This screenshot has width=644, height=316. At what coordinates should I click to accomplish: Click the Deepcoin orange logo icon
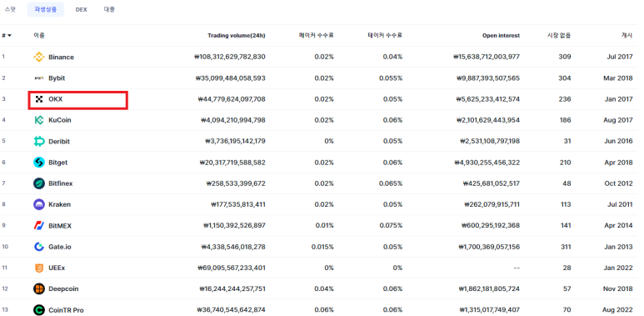pyautogui.click(x=39, y=288)
